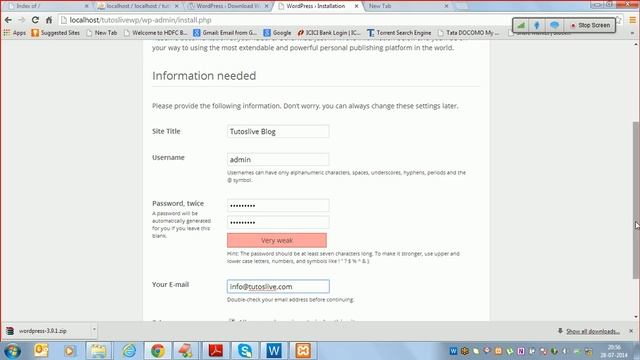
Task: Open Adobe Reader from the taskbar
Action: (x=216, y=351)
